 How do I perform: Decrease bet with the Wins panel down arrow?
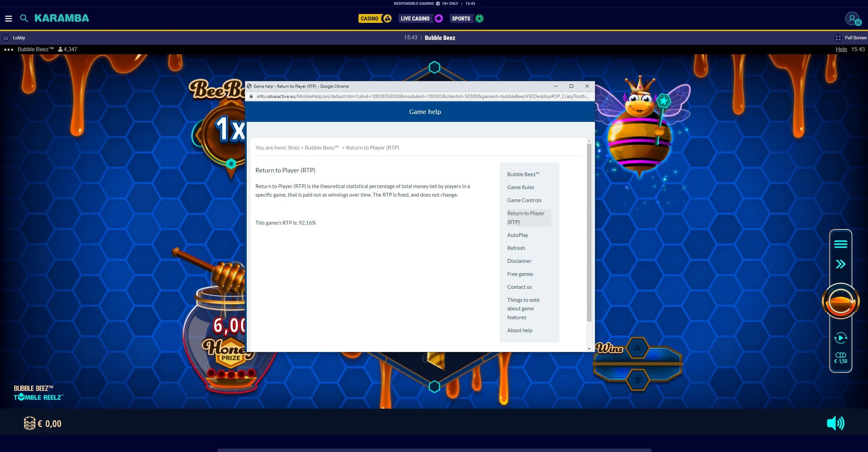pos(637,379)
